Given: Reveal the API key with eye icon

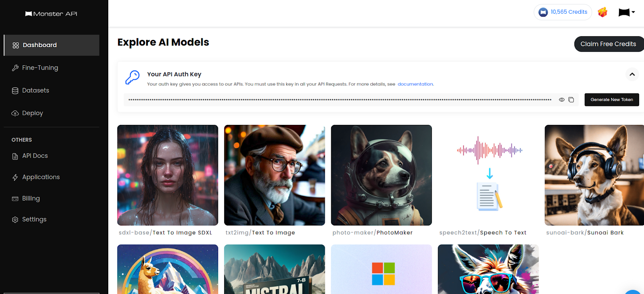Looking at the screenshot, I should pos(562,100).
